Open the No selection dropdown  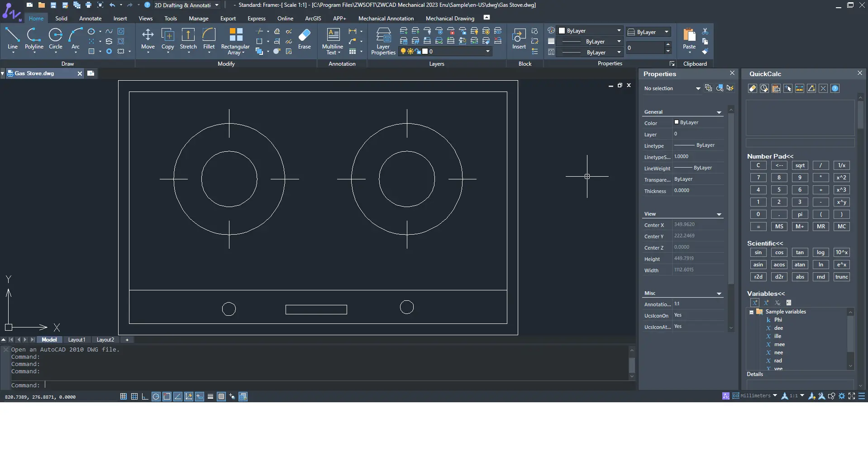tap(698, 89)
